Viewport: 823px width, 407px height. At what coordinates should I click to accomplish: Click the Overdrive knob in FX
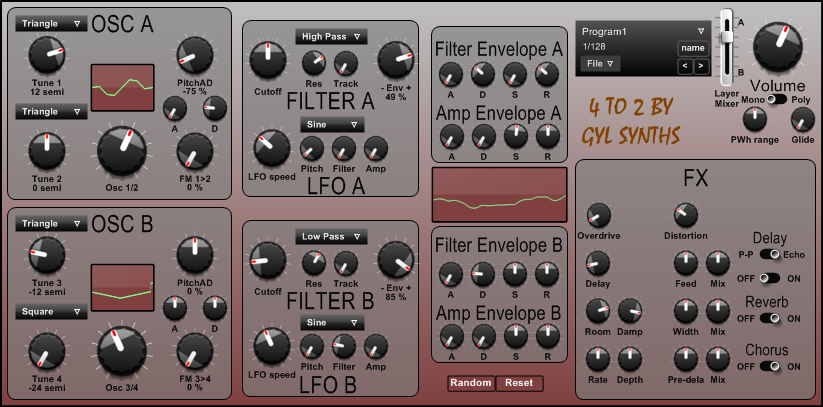pos(598,214)
